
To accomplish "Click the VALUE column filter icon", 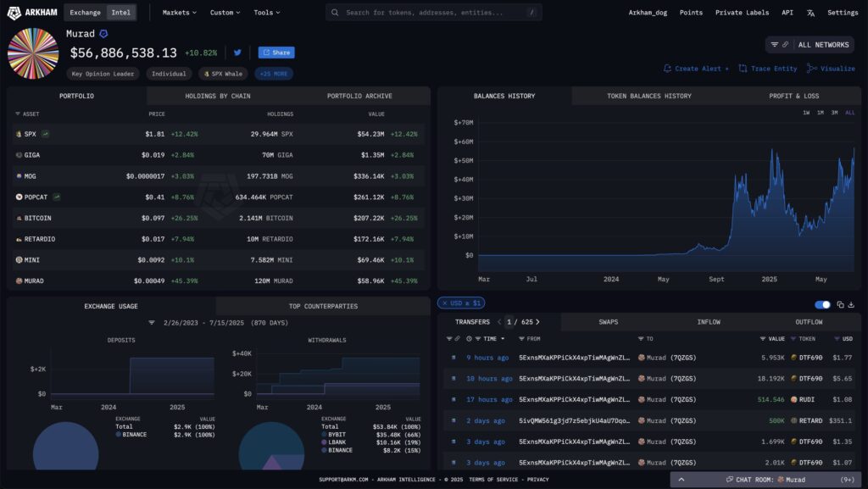I will pos(763,338).
